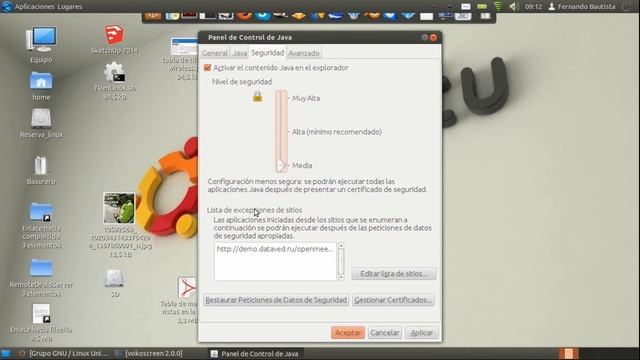Viewport: 640px width, 360px height.
Task: Select the jpg photo thumbnail on desktop
Action: [x=119, y=208]
